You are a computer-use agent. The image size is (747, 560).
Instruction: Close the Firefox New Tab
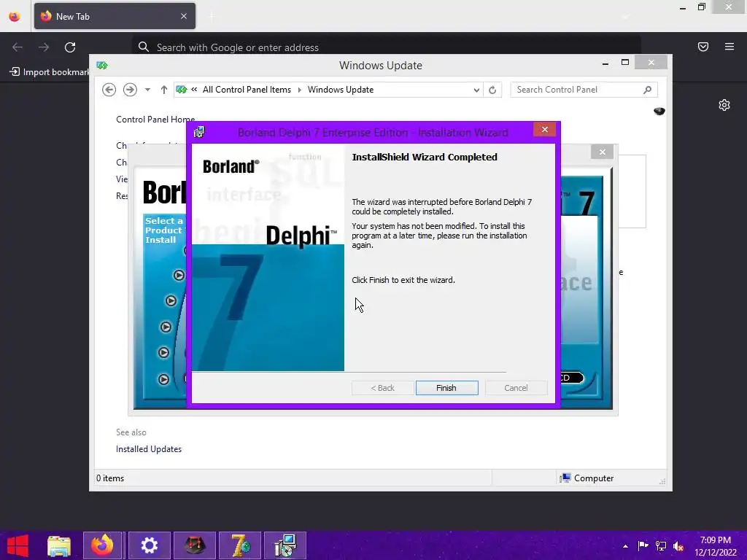pyautogui.click(x=183, y=16)
